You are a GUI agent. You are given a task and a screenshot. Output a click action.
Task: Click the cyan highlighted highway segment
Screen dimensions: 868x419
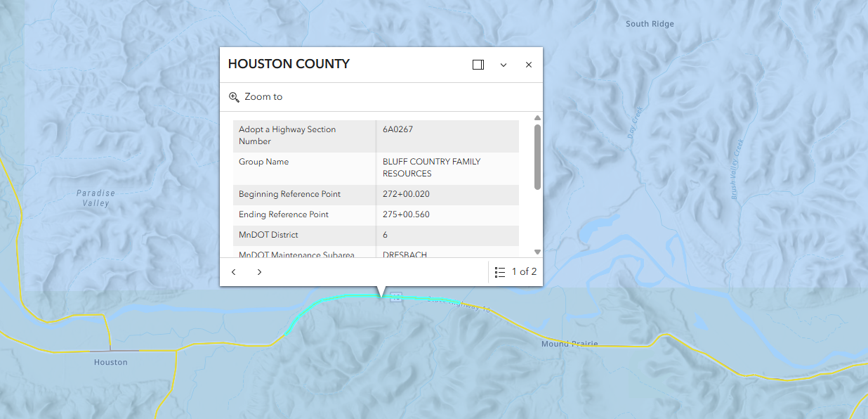pos(316,307)
